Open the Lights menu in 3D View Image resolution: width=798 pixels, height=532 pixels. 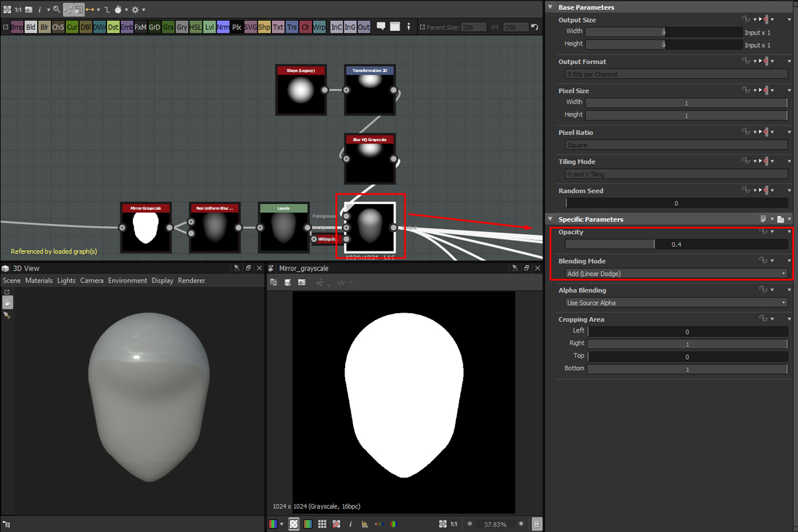coord(66,281)
